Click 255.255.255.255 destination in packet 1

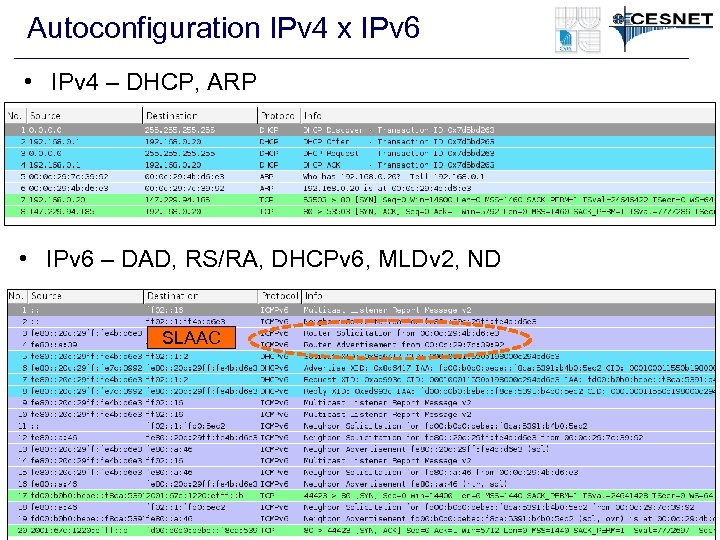click(180, 130)
